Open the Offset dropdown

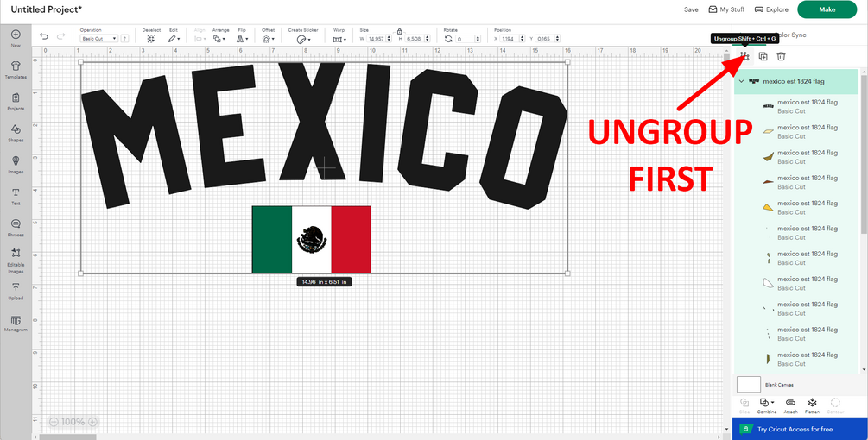268,39
